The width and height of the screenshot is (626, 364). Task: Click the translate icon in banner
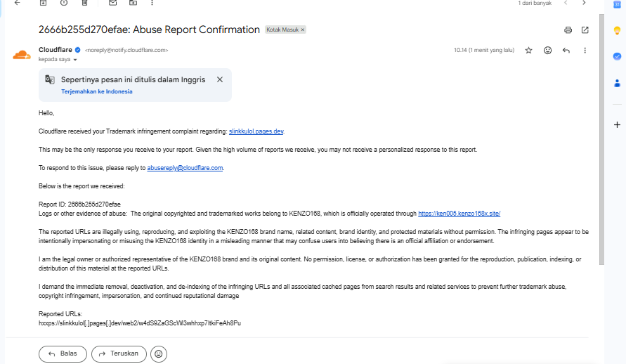[x=50, y=79]
